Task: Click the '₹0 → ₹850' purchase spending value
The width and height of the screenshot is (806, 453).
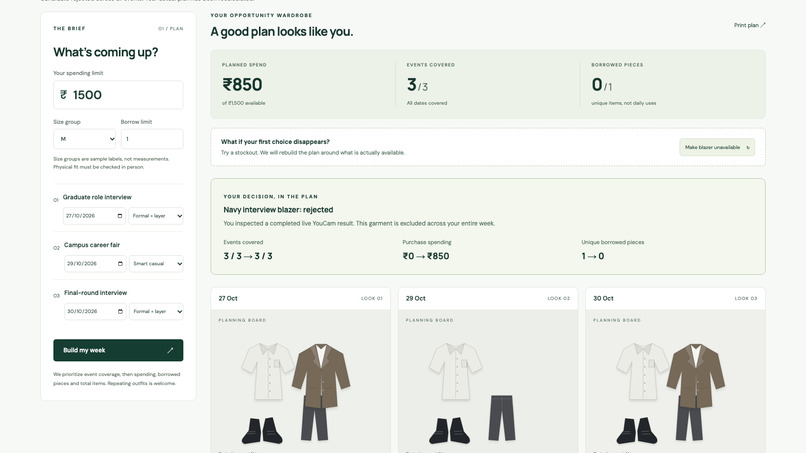Action: (x=426, y=256)
